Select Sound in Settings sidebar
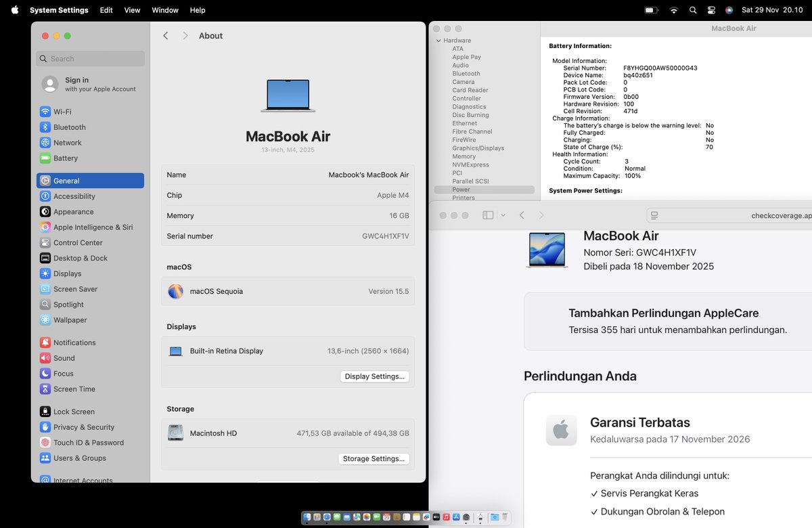 click(90, 358)
